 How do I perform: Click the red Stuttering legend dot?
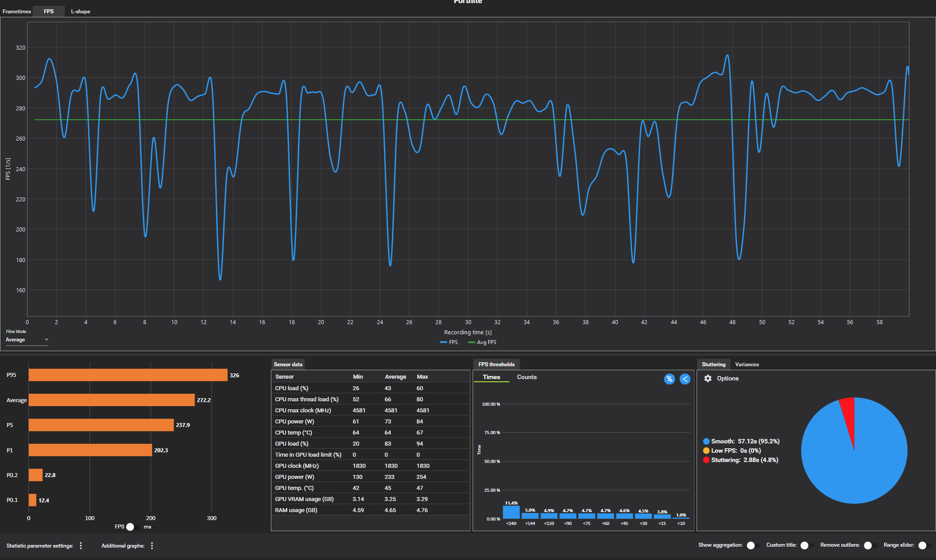point(706,460)
